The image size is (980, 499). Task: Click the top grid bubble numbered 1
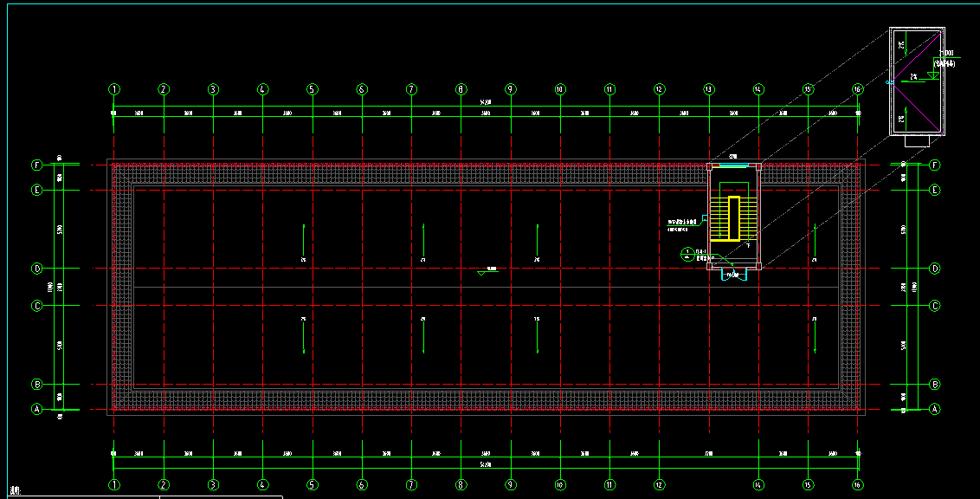coord(114,89)
